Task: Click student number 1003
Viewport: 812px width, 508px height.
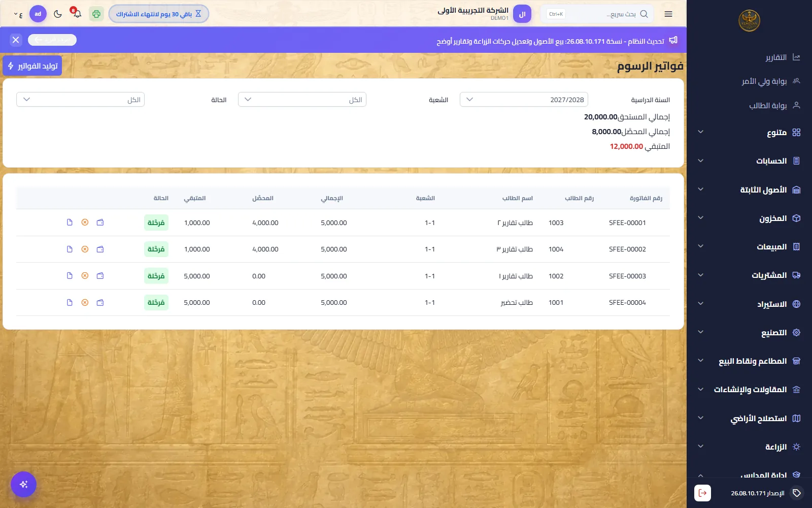Action: tap(556, 223)
